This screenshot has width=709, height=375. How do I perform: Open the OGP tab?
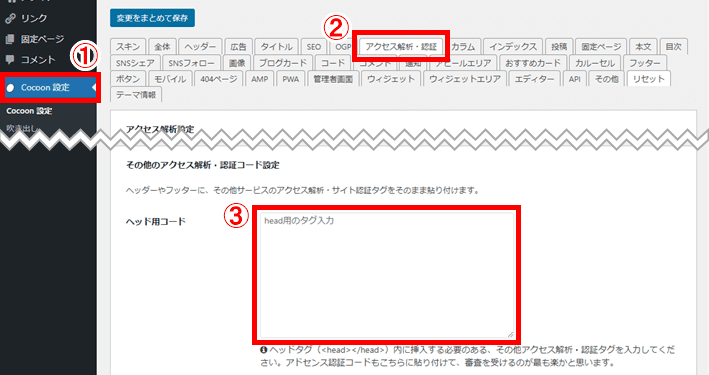pyautogui.click(x=343, y=47)
